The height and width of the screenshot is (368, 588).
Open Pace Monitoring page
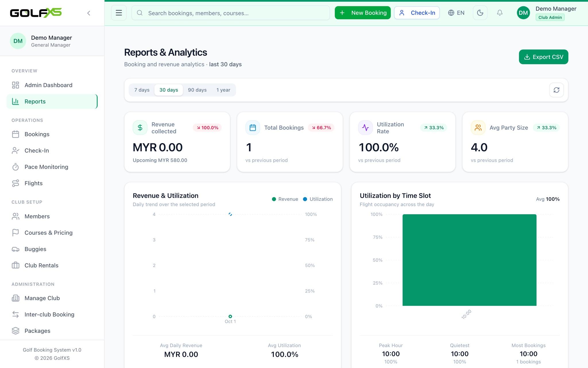click(x=52, y=167)
